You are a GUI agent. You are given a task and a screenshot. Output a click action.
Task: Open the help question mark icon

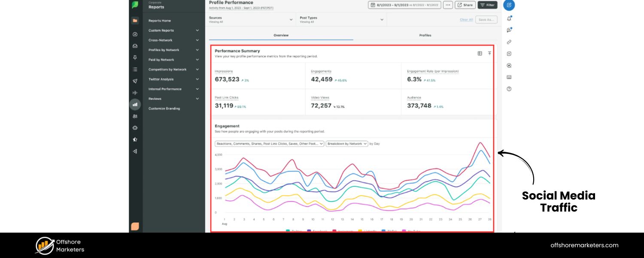pos(509,89)
